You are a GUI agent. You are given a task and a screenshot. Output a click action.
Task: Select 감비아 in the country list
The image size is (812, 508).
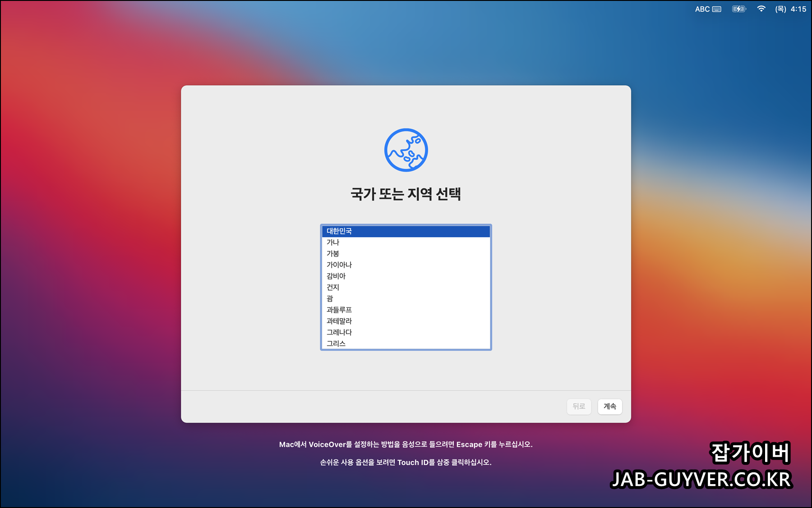pyautogui.click(x=406, y=276)
